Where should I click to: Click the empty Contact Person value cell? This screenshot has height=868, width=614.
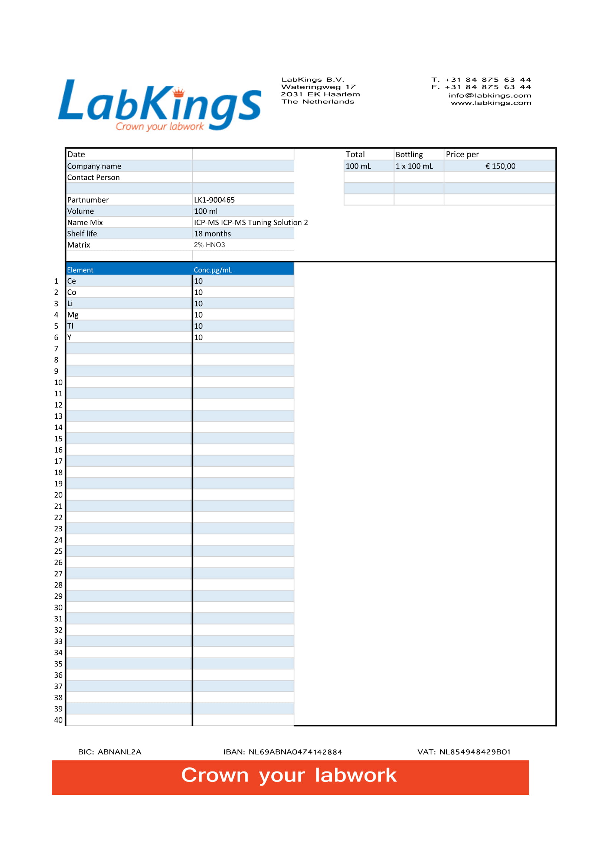point(243,177)
